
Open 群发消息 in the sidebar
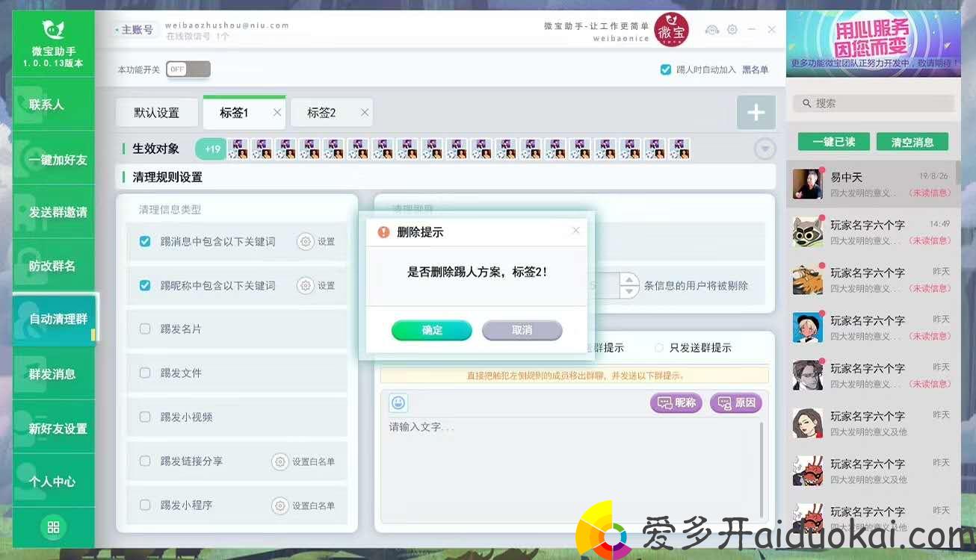(53, 374)
